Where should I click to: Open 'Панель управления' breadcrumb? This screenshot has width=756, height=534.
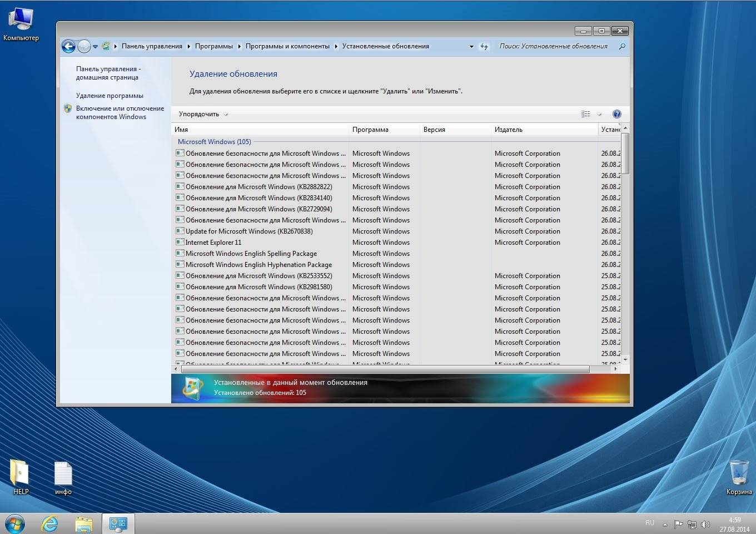(x=152, y=46)
